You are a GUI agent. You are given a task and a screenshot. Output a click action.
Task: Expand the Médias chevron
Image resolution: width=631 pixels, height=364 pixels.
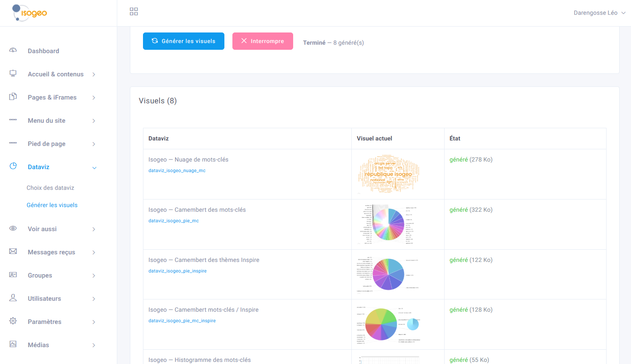click(94, 345)
